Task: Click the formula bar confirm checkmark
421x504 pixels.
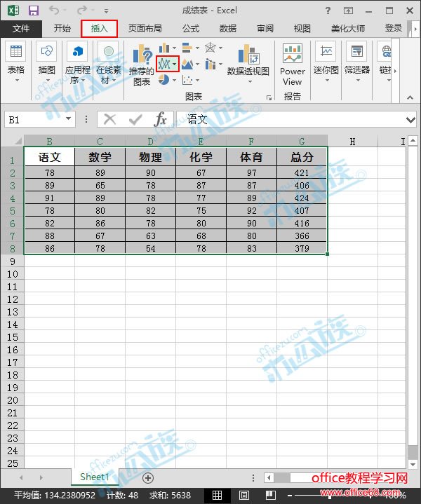Action: pyautogui.click(x=135, y=120)
